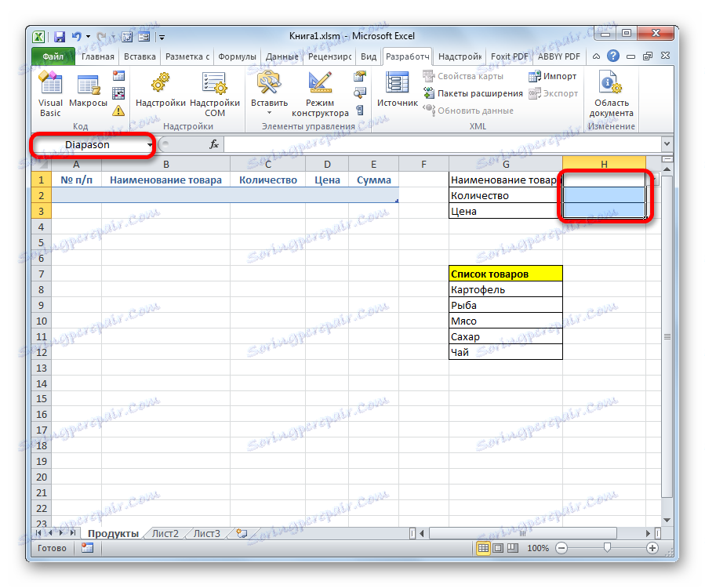Open macro security warning settings
This screenshot has width=705, height=588.
[118, 111]
